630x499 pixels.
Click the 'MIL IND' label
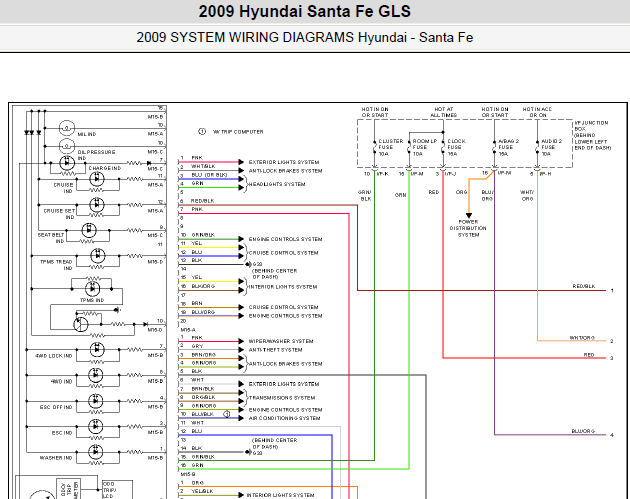click(x=87, y=134)
